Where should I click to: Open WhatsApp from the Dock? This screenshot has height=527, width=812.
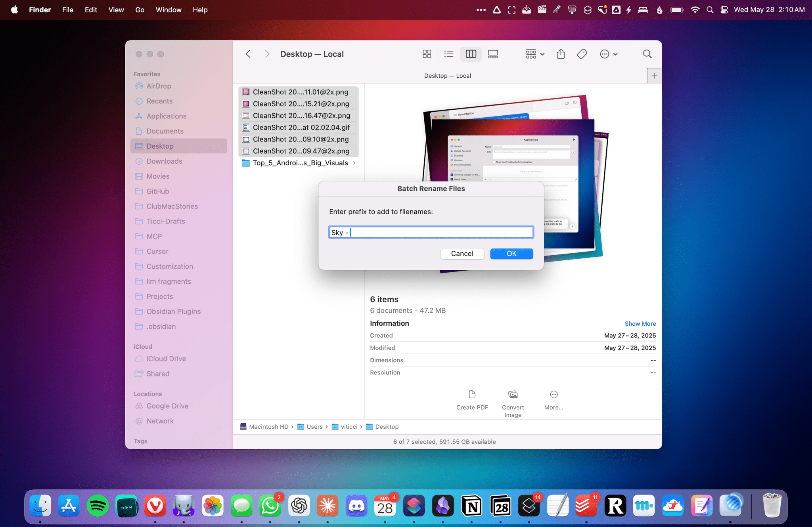tap(270, 506)
